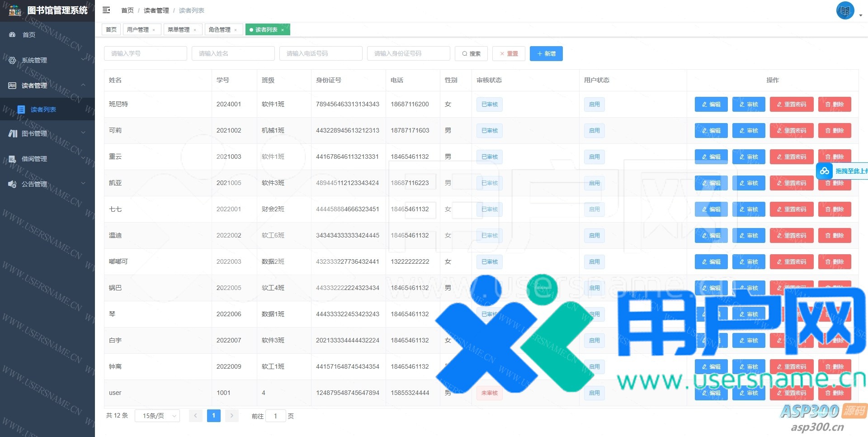Focus the 请输入学号 input field

tap(146, 53)
